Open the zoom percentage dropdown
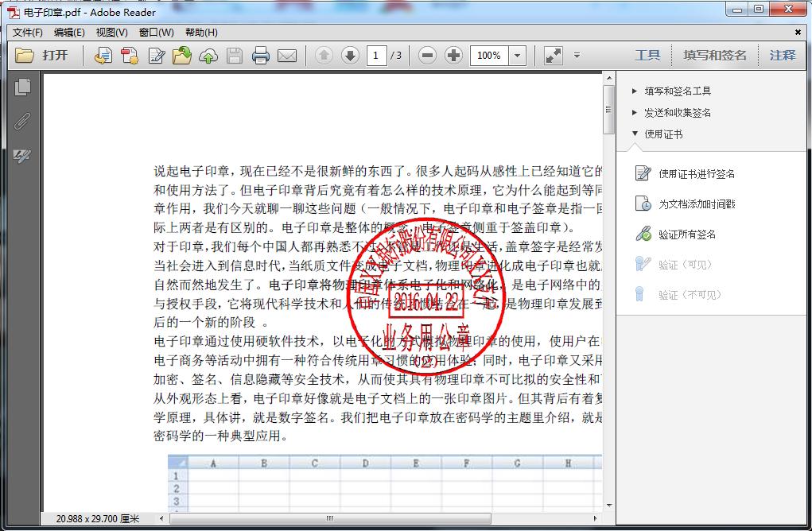This screenshot has width=812, height=531. [x=516, y=55]
